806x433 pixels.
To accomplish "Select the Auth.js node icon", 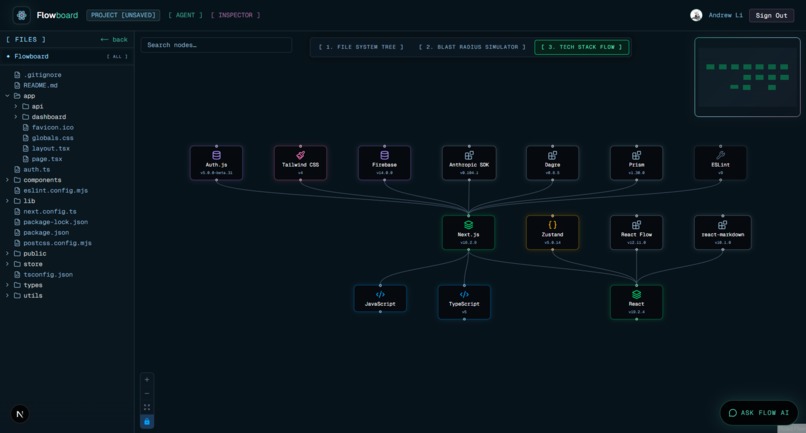I will 216,155.
